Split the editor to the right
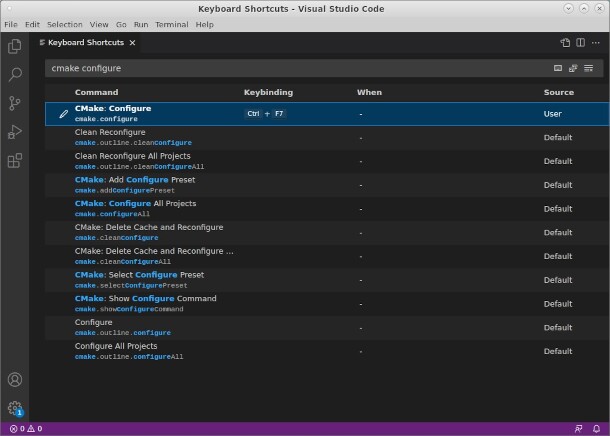Screen dimensions: 610x436 580,43
